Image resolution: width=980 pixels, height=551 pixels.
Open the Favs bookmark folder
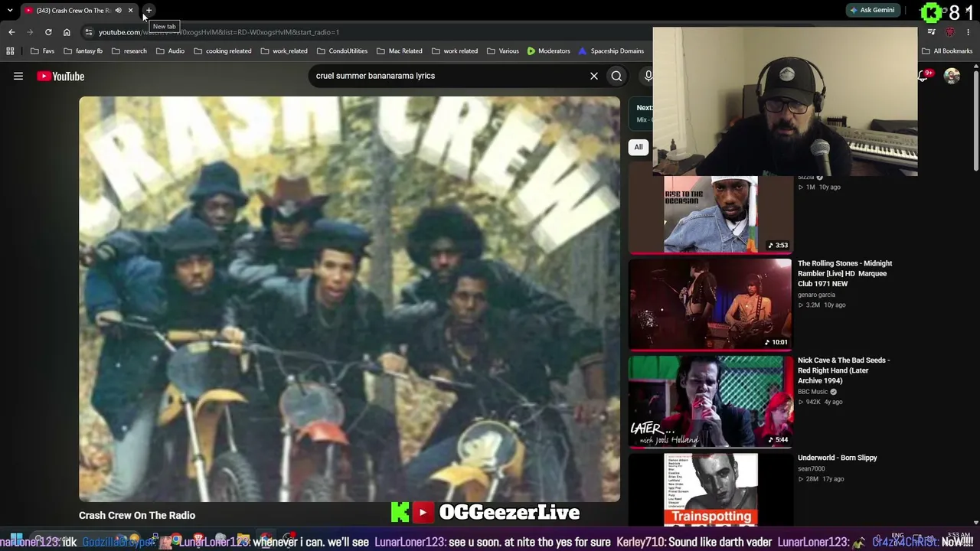(42, 51)
